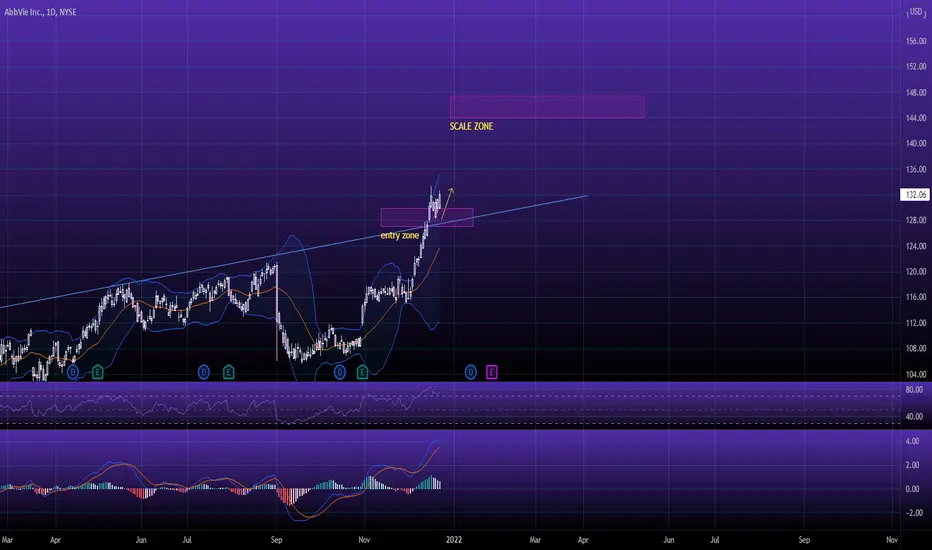This screenshot has height=550, width=932.
Task: Click the 124.00 price axis label
Action: [x=916, y=246]
